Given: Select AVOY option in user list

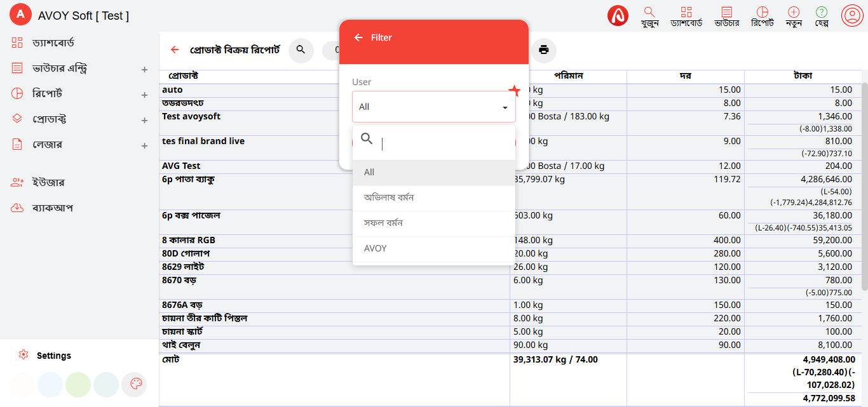Looking at the screenshot, I should click(434, 248).
